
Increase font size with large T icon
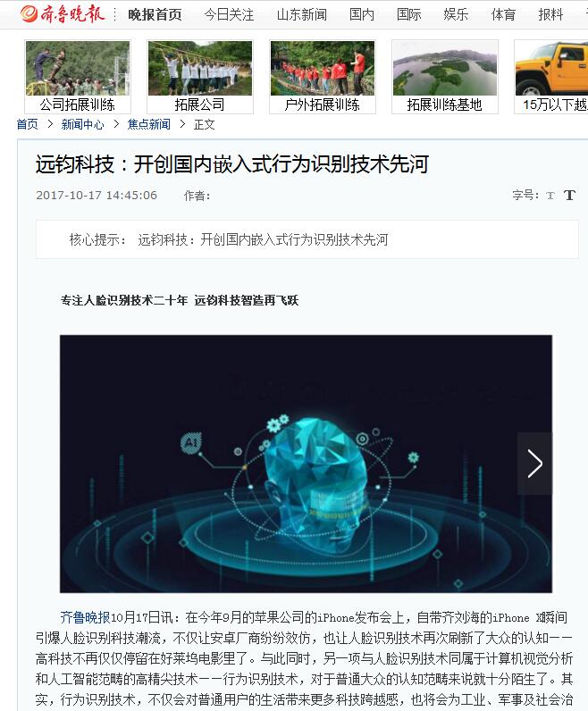(x=569, y=195)
